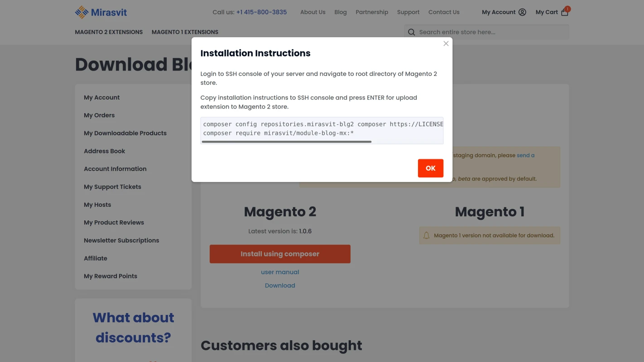The height and width of the screenshot is (362, 644).
Task: Open My Product Reviews
Action: pos(114,223)
